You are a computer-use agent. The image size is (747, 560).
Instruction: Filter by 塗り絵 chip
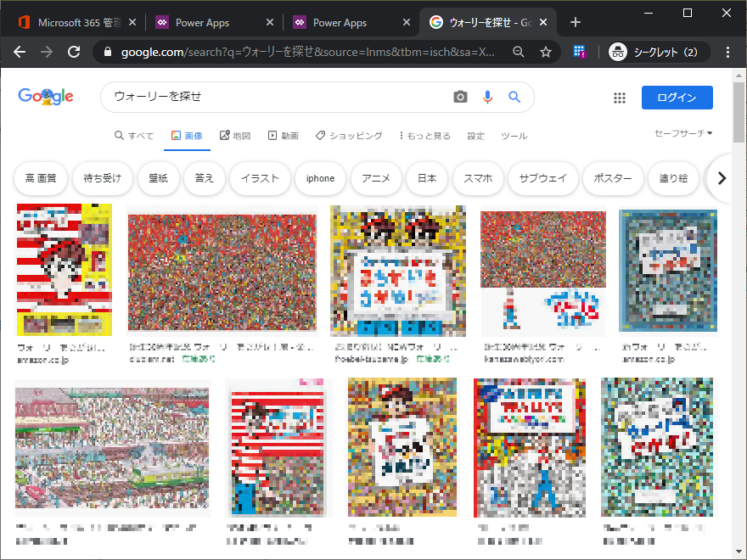[673, 178]
